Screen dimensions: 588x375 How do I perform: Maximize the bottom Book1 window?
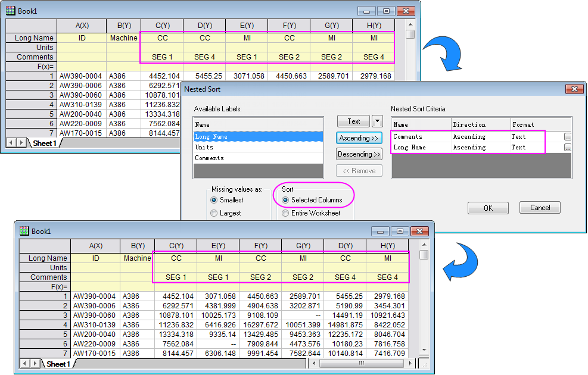[400, 232]
